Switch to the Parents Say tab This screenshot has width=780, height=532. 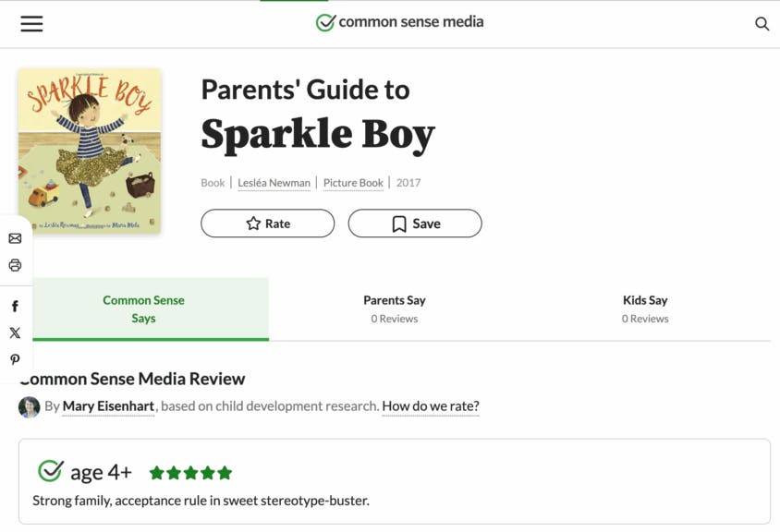pos(395,308)
